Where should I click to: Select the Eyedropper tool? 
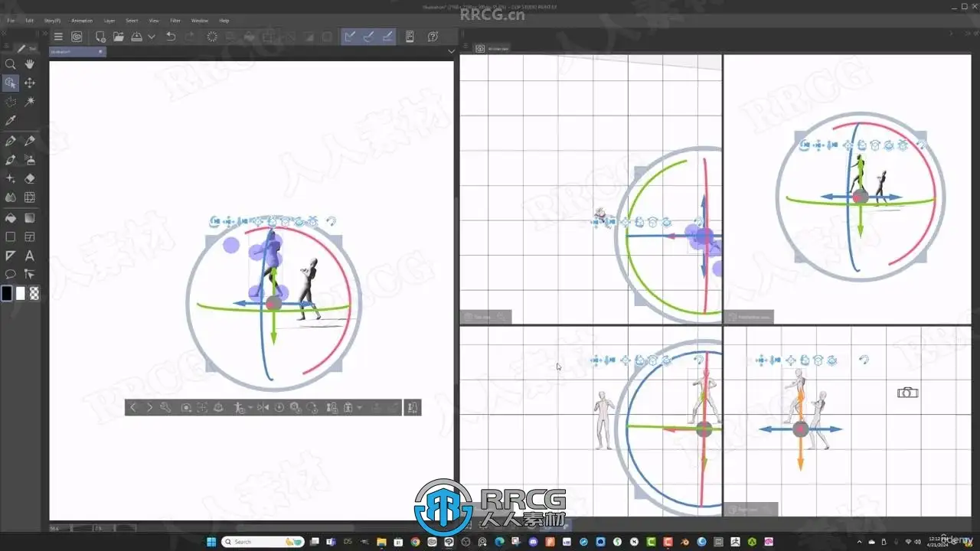[11, 120]
